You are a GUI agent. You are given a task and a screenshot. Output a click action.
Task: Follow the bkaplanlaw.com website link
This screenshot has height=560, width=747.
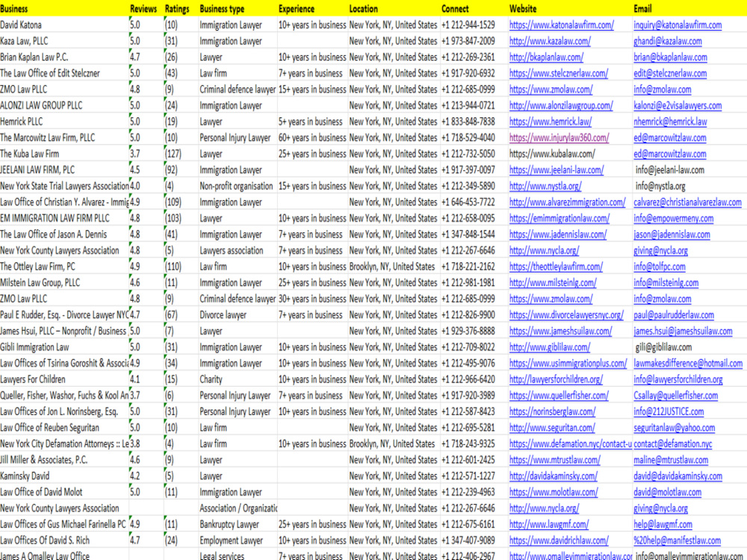click(x=546, y=57)
